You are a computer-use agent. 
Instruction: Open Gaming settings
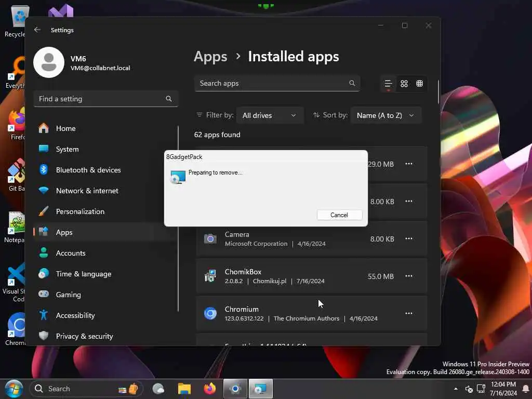(x=105, y=295)
